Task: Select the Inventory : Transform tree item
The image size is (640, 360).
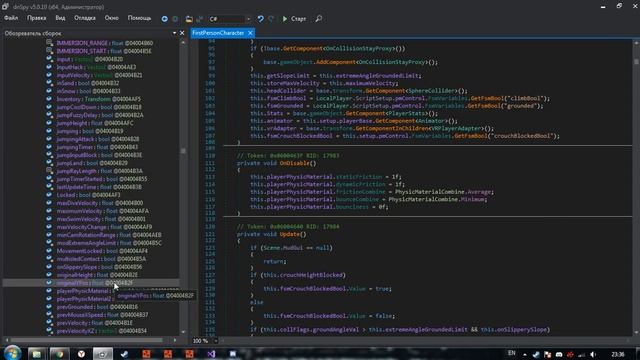Action: (x=98, y=99)
